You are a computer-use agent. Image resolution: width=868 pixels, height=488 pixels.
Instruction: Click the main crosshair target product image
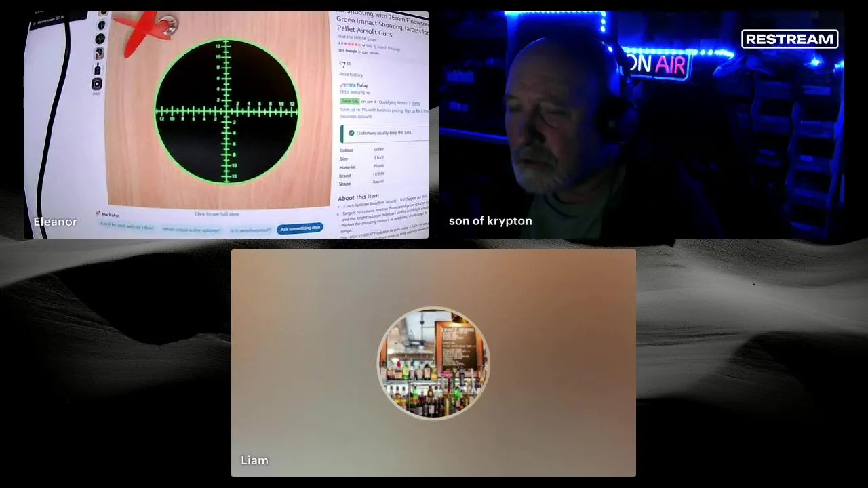226,112
